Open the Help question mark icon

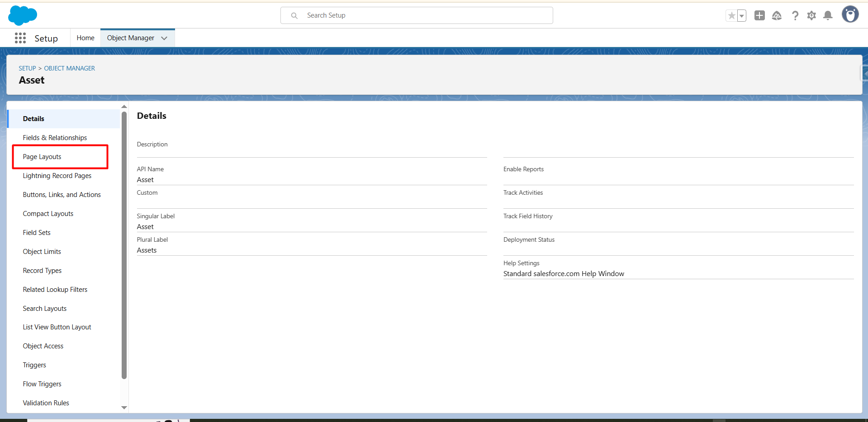tap(795, 16)
